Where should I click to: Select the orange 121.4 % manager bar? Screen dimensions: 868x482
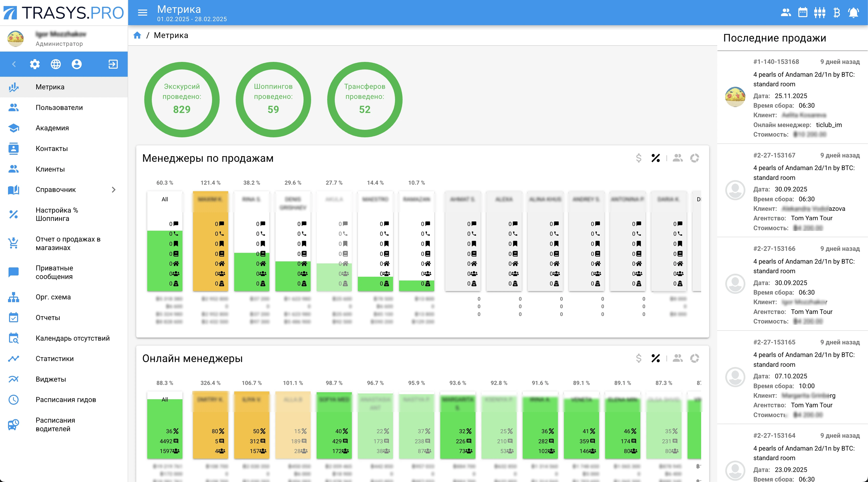[x=210, y=241]
